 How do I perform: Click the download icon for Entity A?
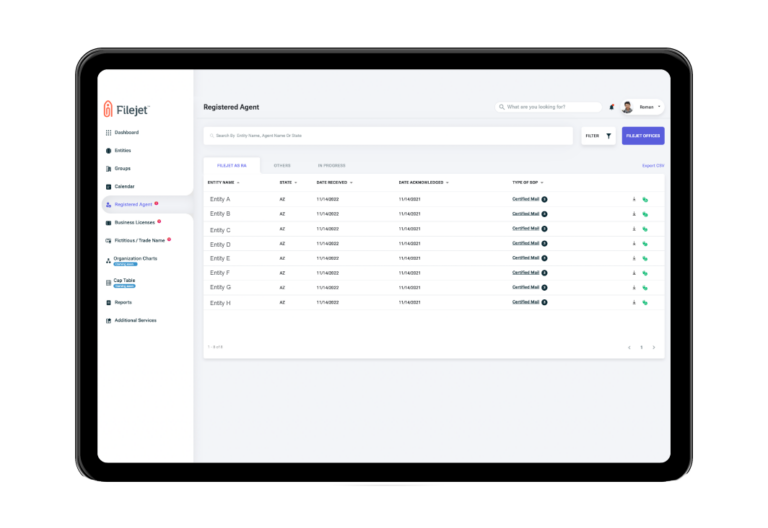[634, 199]
